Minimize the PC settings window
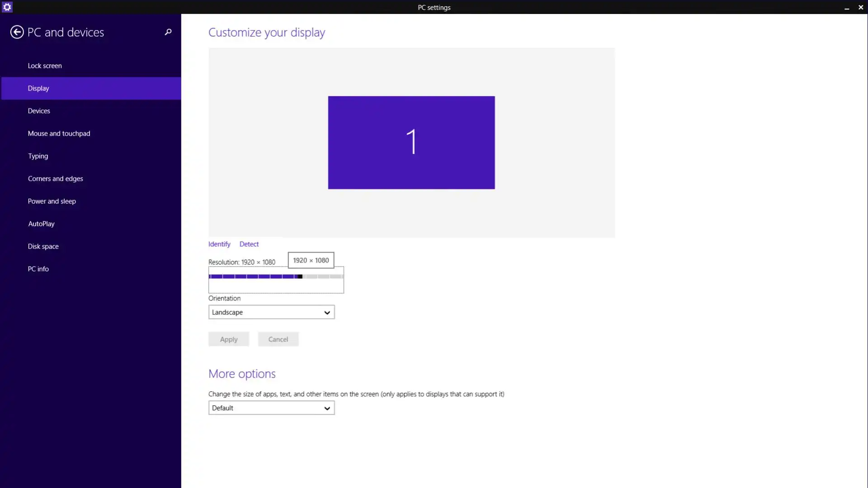 (x=847, y=7)
